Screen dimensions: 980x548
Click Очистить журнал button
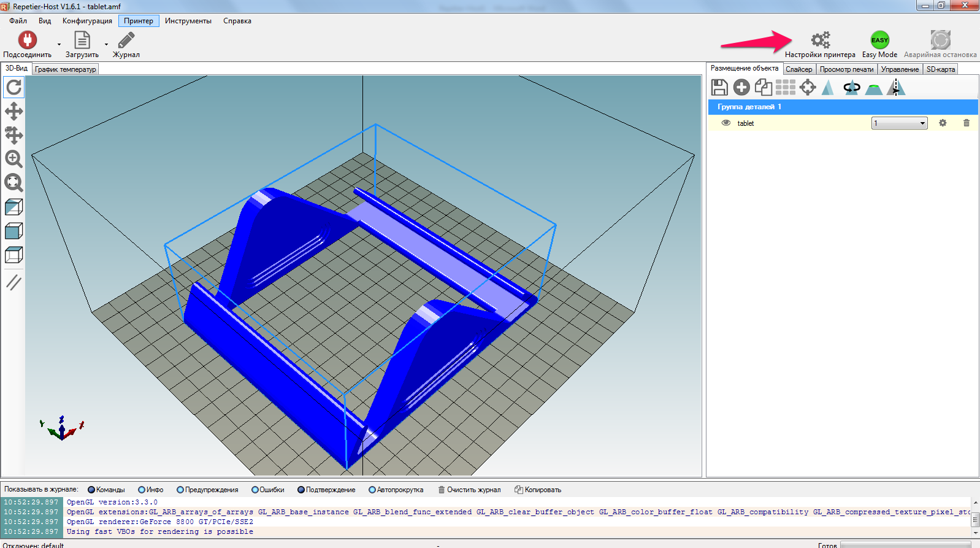469,490
